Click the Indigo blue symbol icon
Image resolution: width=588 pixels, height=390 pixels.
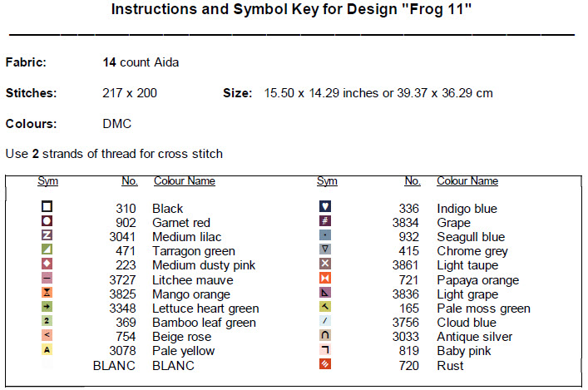coord(326,206)
